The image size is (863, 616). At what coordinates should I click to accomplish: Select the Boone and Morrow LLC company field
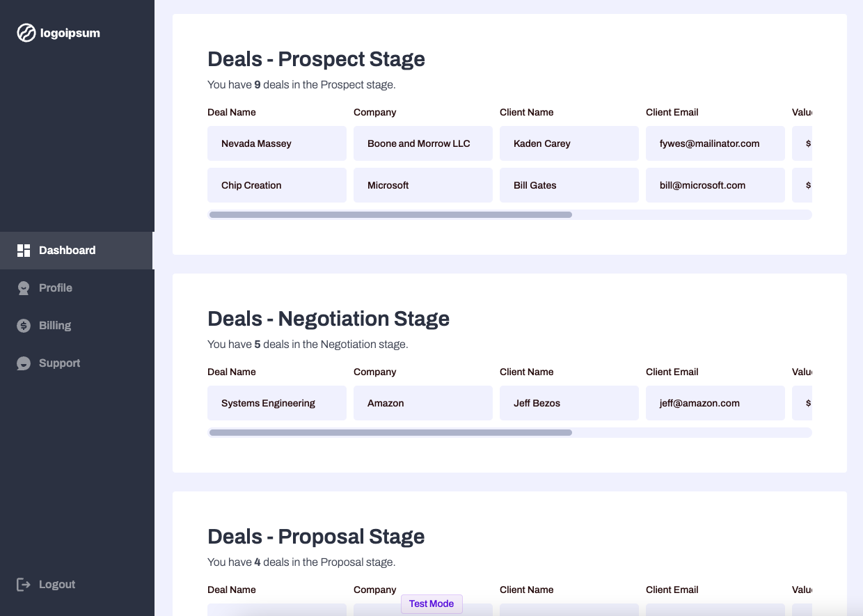pos(423,144)
